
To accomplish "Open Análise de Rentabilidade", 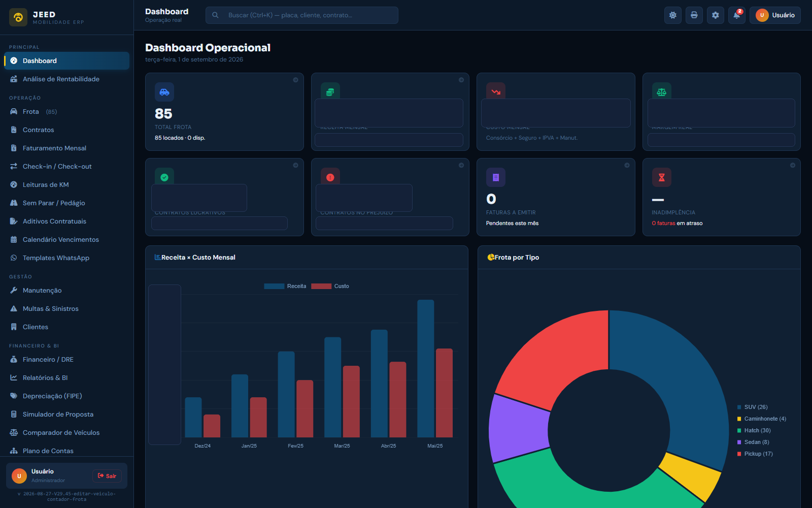I will pos(66,79).
